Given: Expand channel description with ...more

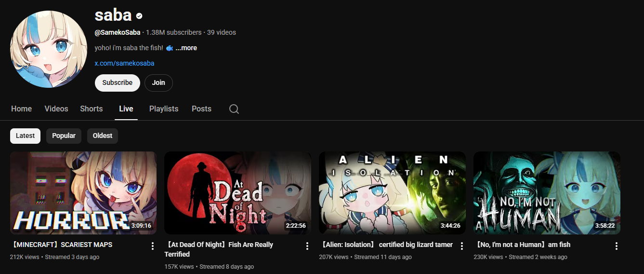Looking at the screenshot, I should click(186, 48).
